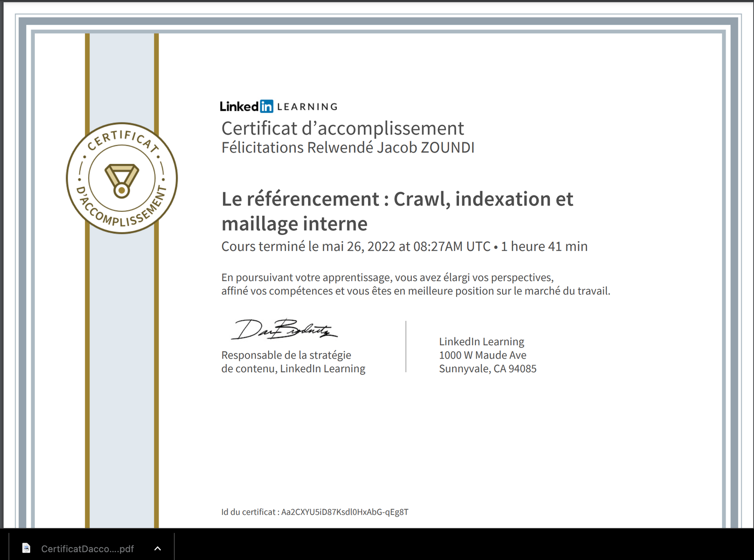Select the 'maillage interne' title line
This screenshot has width=754, height=560.
click(x=295, y=224)
